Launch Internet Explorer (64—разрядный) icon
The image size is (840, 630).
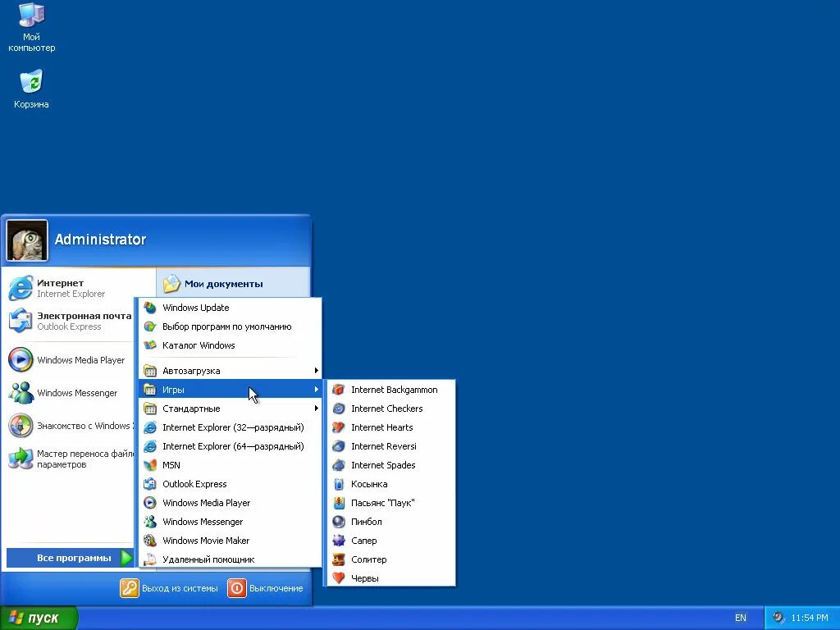[x=150, y=446]
